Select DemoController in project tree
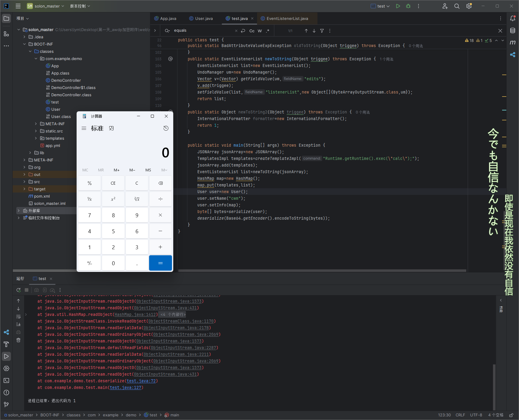 (x=66, y=80)
